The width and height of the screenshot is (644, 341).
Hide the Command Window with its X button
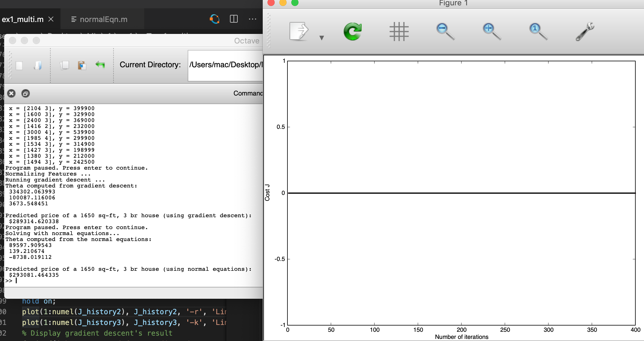point(11,93)
